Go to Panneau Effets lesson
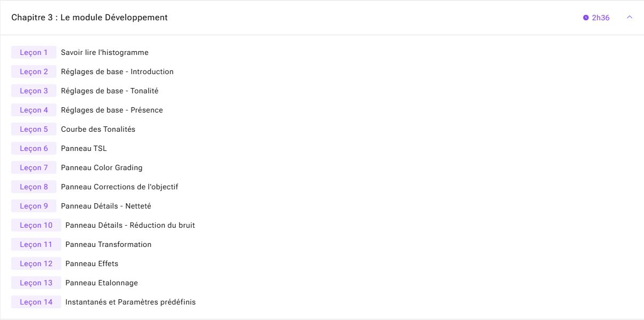 92,263
